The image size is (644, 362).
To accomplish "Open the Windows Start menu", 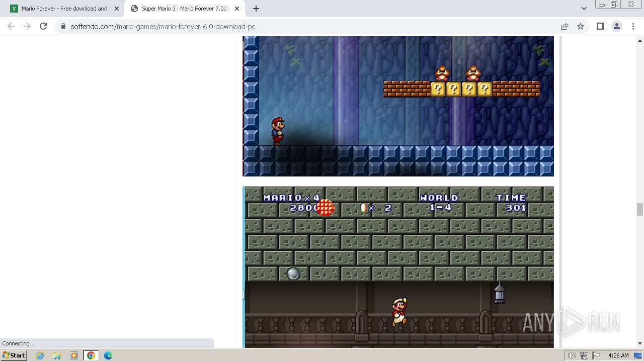I will click(14, 355).
